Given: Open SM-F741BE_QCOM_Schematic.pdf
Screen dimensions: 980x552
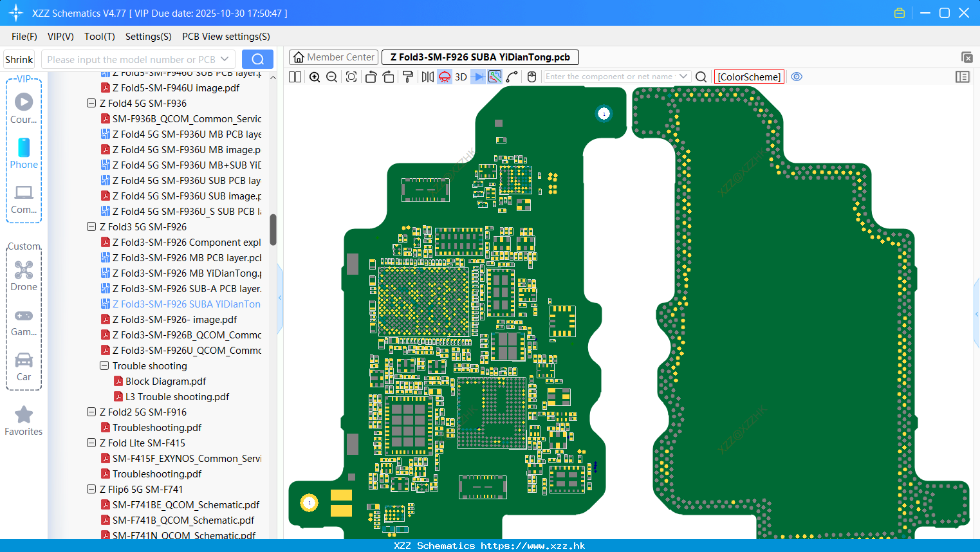Looking at the screenshot, I should click(x=180, y=504).
